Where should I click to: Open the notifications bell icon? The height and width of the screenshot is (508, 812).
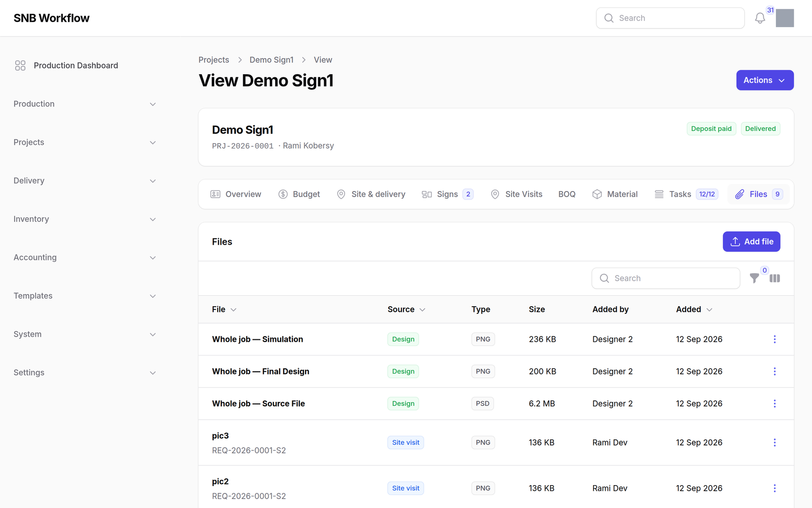click(x=760, y=18)
